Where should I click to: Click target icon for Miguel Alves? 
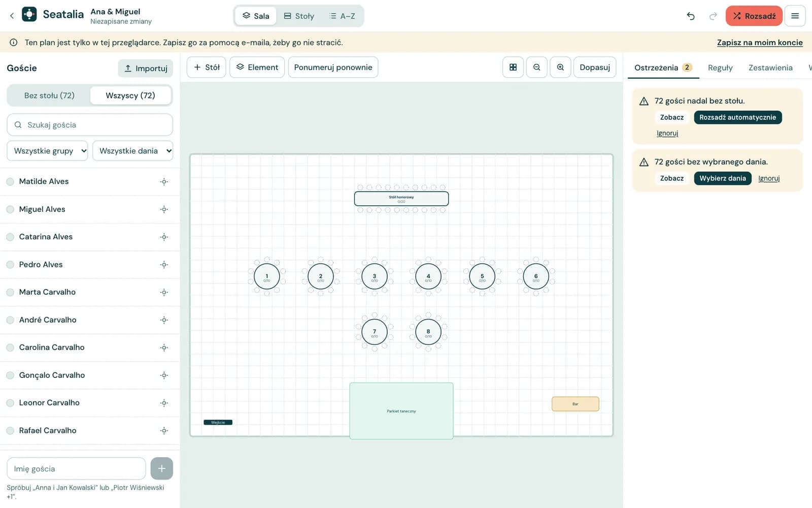tap(164, 209)
